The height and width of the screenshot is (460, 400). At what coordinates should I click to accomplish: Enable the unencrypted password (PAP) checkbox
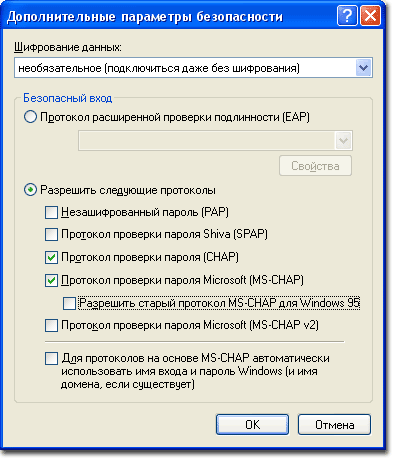(x=51, y=212)
